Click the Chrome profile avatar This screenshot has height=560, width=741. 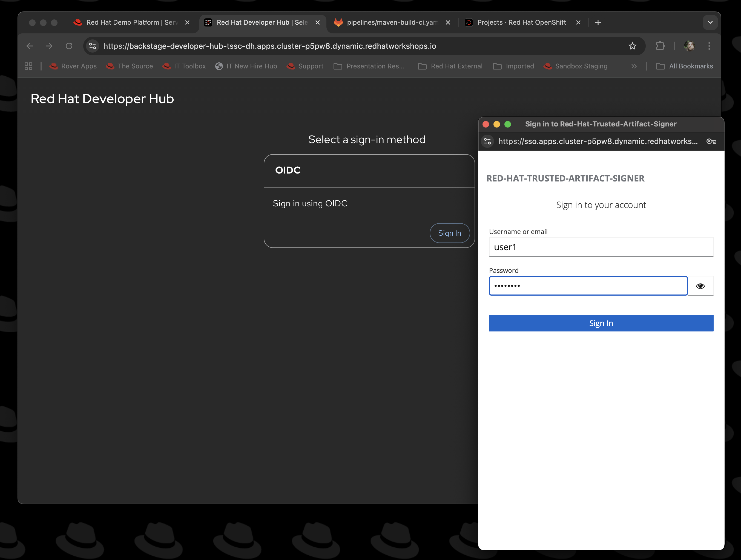pos(689,46)
